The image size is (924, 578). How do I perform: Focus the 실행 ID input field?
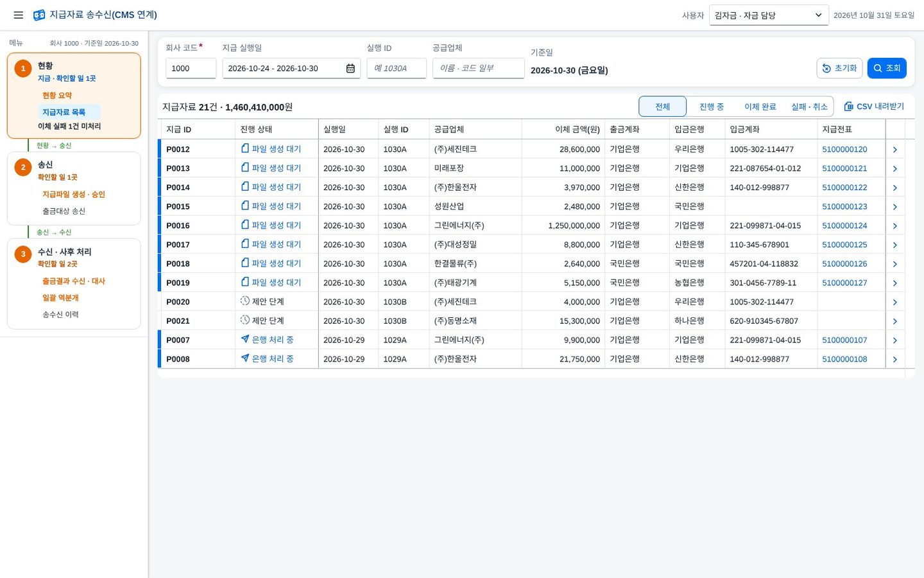point(397,68)
